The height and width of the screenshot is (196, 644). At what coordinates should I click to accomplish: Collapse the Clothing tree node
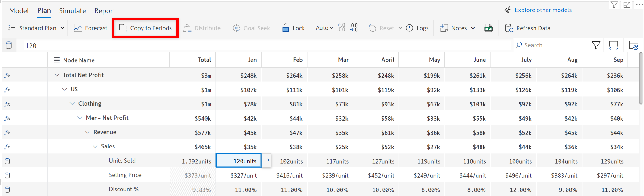tap(72, 104)
